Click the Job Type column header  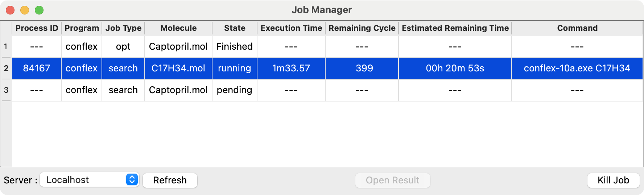tap(123, 28)
